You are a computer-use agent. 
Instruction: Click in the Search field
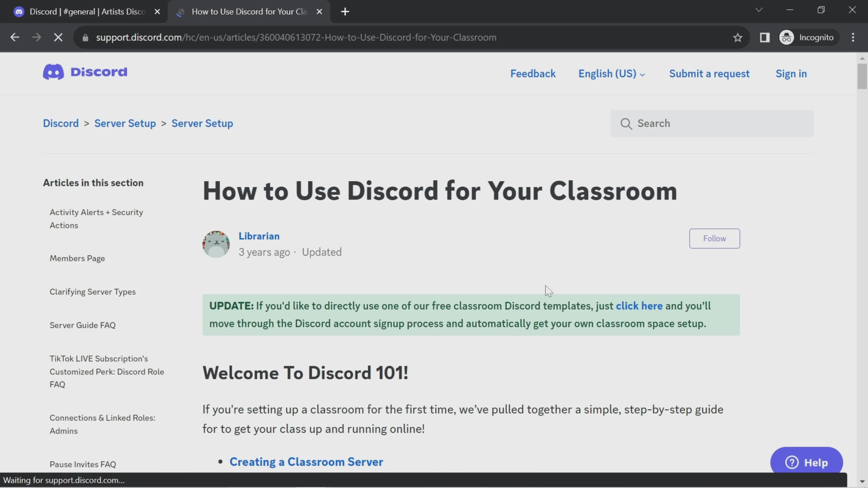(x=712, y=123)
